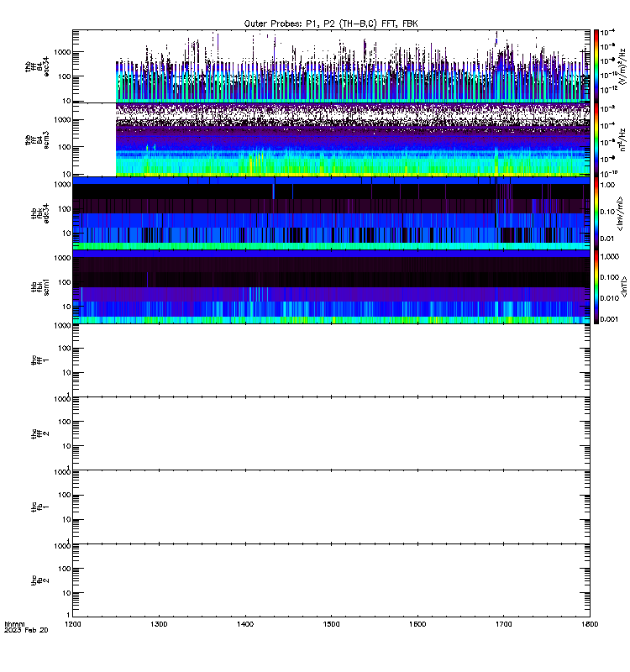The height and width of the screenshot is (672, 630).
Task: Click the 'thc fff 1' panel axis label
Action: pyautogui.click(x=39, y=360)
